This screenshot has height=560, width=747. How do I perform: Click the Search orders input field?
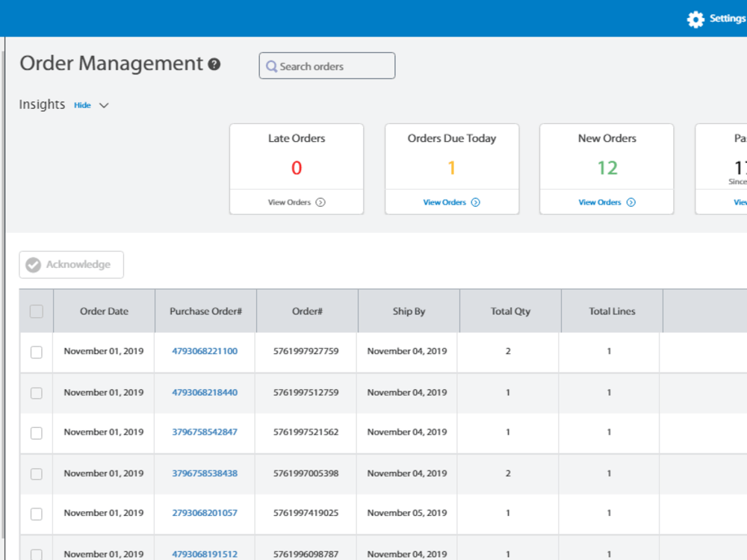tap(327, 66)
